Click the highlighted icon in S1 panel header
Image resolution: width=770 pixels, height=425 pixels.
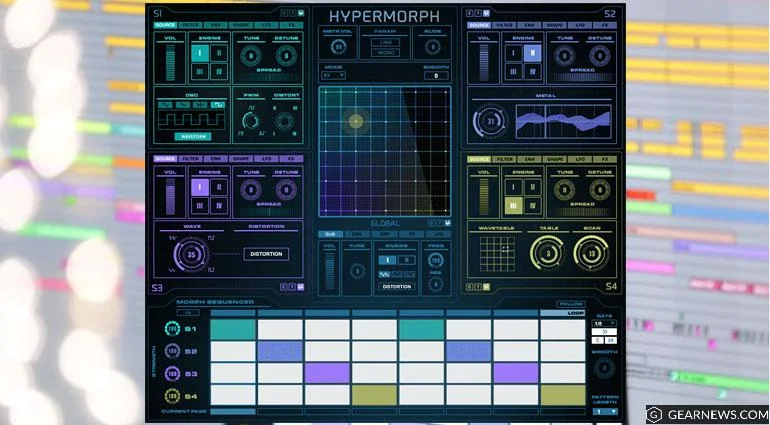(300, 13)
